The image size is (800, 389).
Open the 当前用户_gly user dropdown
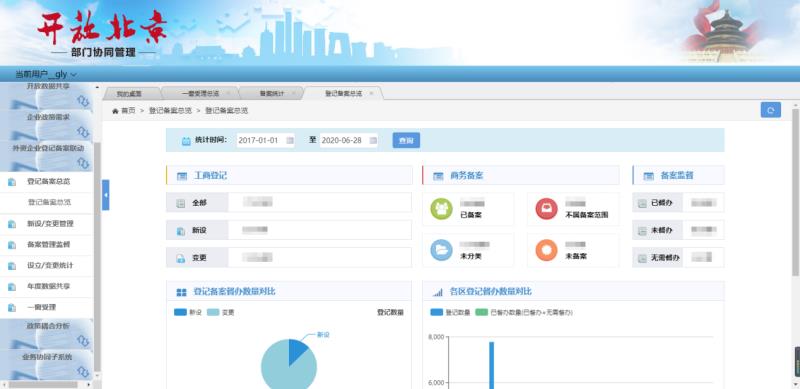tap(45, 75)
